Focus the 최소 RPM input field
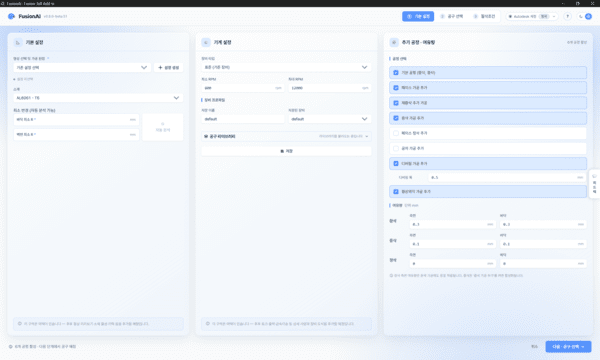Image resolution: width=600 pixels, height=360 pixels. tap(243, 88)
